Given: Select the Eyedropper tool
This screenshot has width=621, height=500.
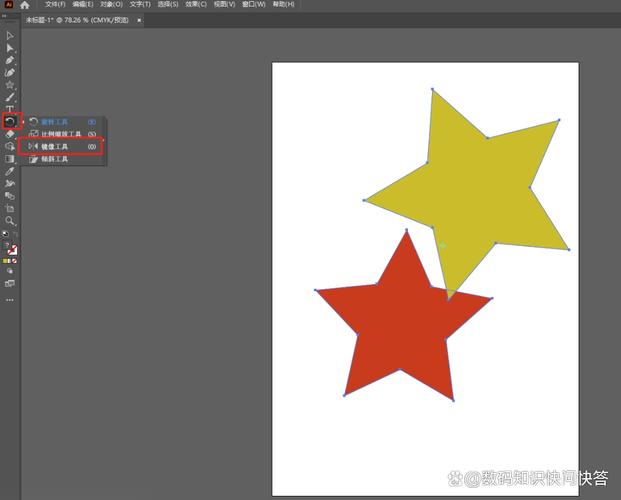Looking at the screenshot, I should pyautogui.click(x=10, y=171).
